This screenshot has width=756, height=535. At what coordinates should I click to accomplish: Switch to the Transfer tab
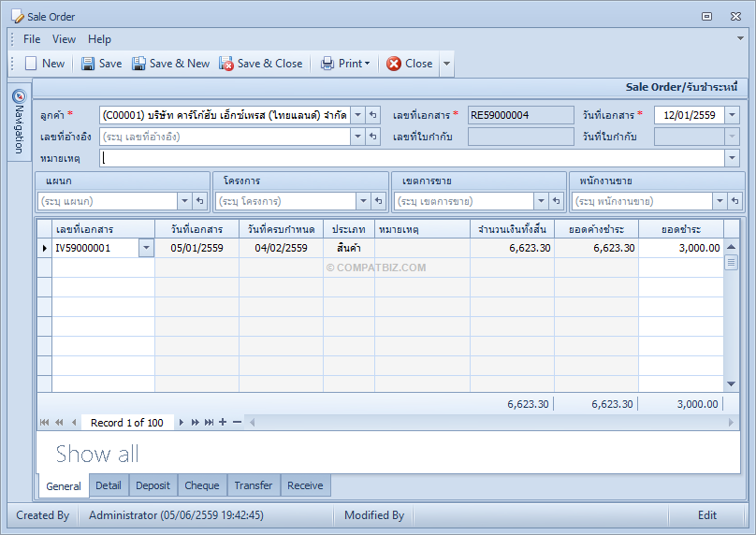click(254, 485)
